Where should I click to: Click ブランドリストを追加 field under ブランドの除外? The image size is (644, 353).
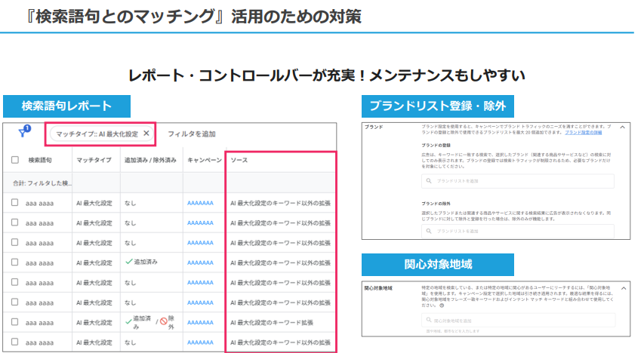click(517, 231)
